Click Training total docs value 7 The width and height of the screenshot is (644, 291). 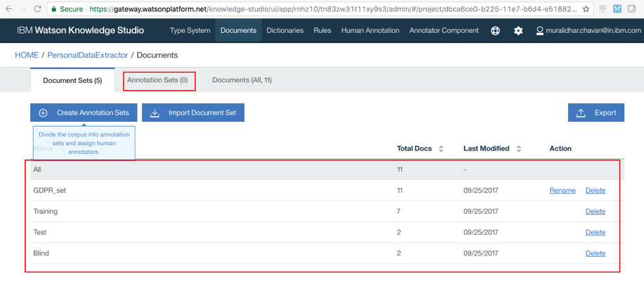pyautogui.click(x=399, y=212)
